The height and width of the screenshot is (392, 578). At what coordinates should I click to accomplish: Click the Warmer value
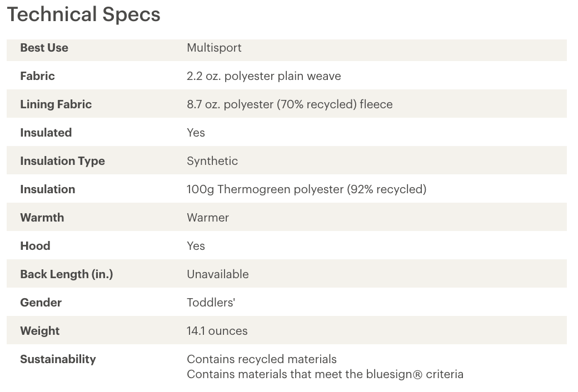pos(208,218)
